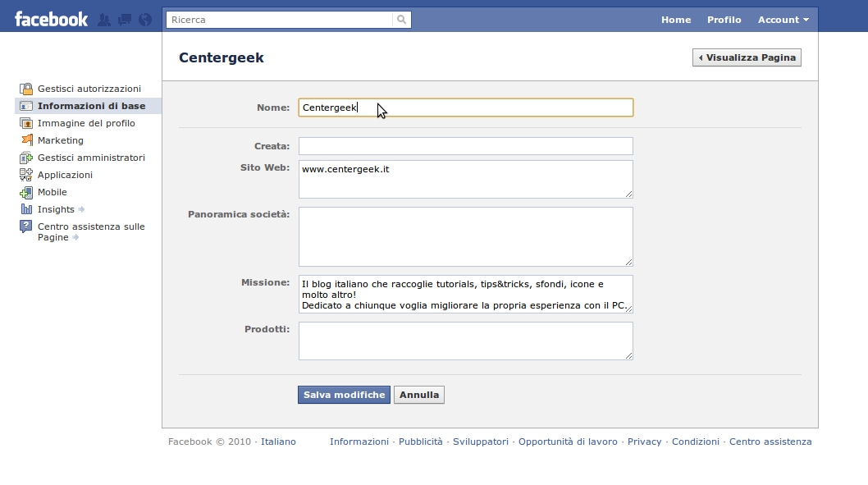Click the Marketing megaphone icon
Screen dimensions: 868x485
tap(26, 140)
